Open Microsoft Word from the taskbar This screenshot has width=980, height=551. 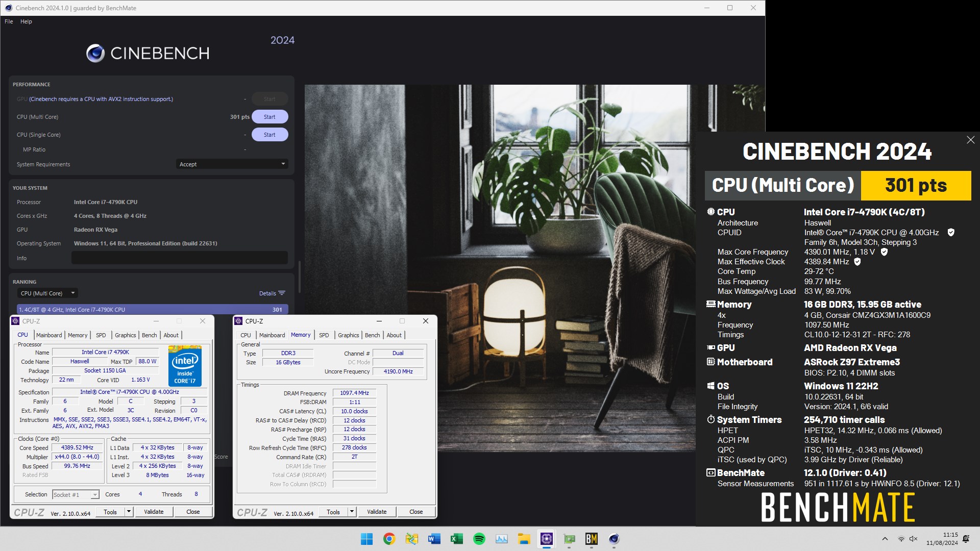[x=434, y=539]
